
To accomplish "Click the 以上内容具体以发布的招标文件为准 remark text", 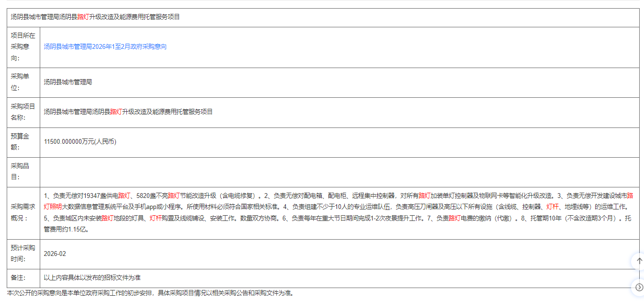I will (92, 278).
